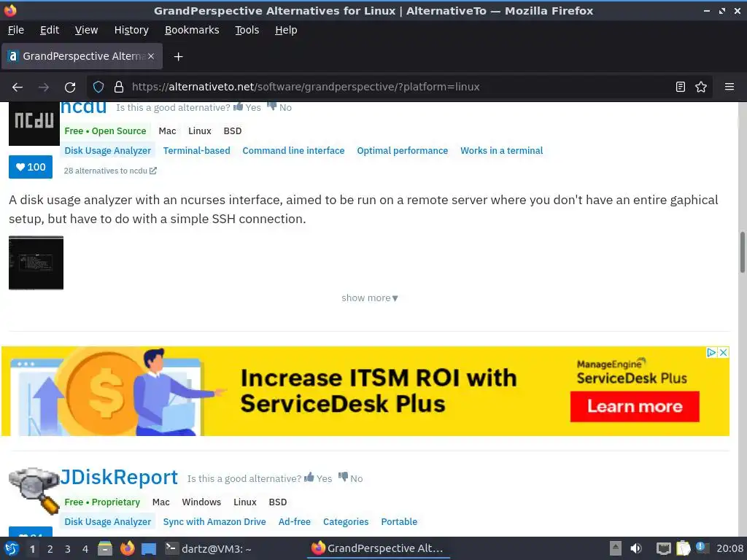This screenshot has height=560, width=747.
Task: Open Help menu
Action: (286, 30)
